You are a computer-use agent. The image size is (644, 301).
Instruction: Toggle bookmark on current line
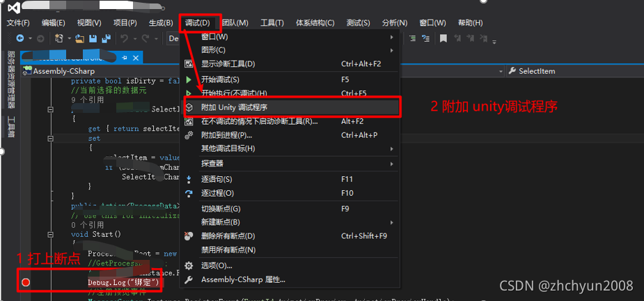(x=443, y=38)
